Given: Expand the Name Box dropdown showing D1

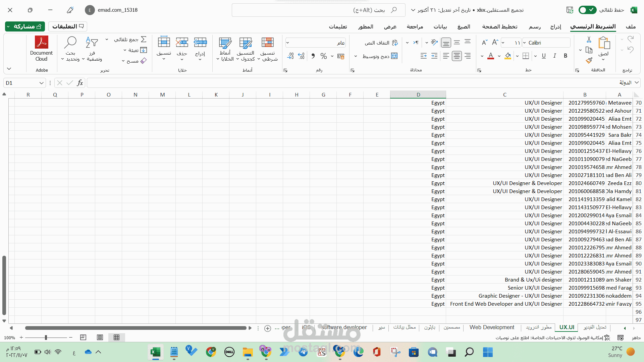Looking at the screenshot, I should point(42,83).
